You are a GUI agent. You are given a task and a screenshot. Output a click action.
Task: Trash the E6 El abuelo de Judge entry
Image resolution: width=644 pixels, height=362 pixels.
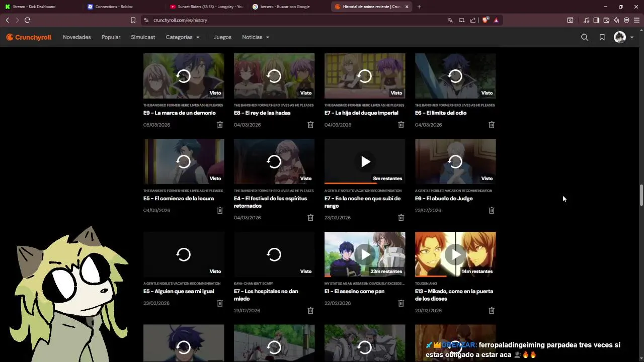pyautogui.click(x=492, y=210)
